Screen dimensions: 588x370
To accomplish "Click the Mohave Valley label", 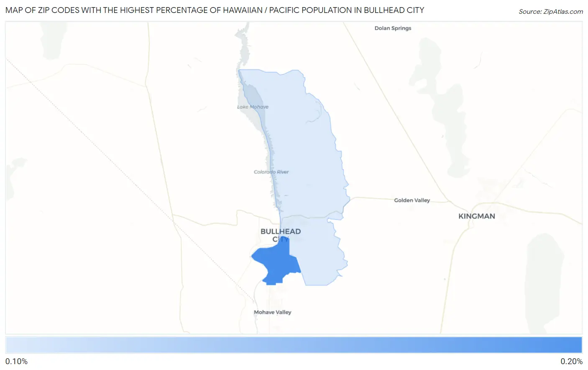I will point(273,312).
